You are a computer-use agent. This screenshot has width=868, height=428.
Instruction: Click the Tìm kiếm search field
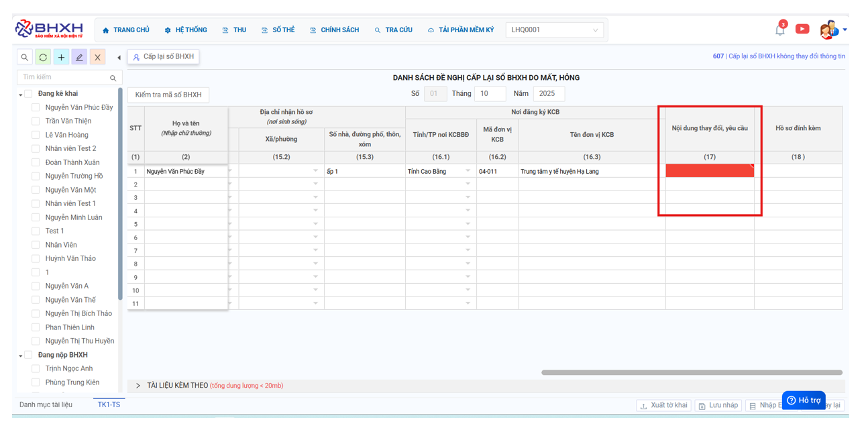[x=64, y=78]
